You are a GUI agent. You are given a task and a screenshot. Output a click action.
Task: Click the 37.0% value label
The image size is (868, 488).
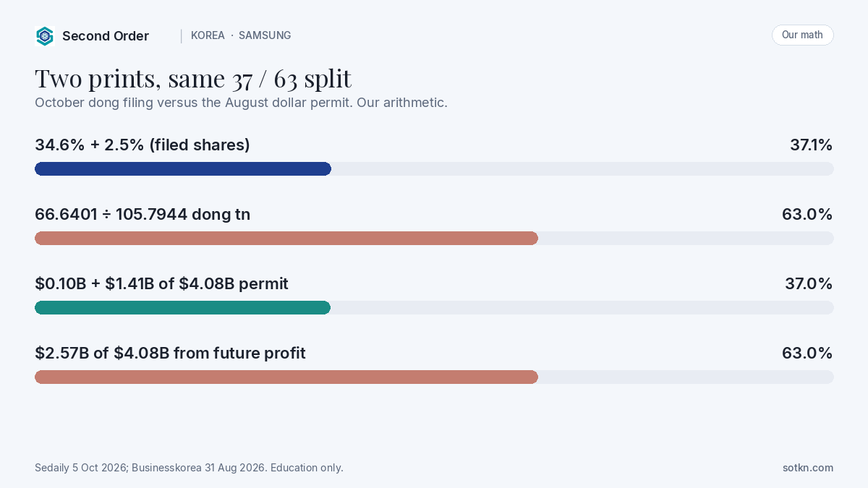[809, 284]
